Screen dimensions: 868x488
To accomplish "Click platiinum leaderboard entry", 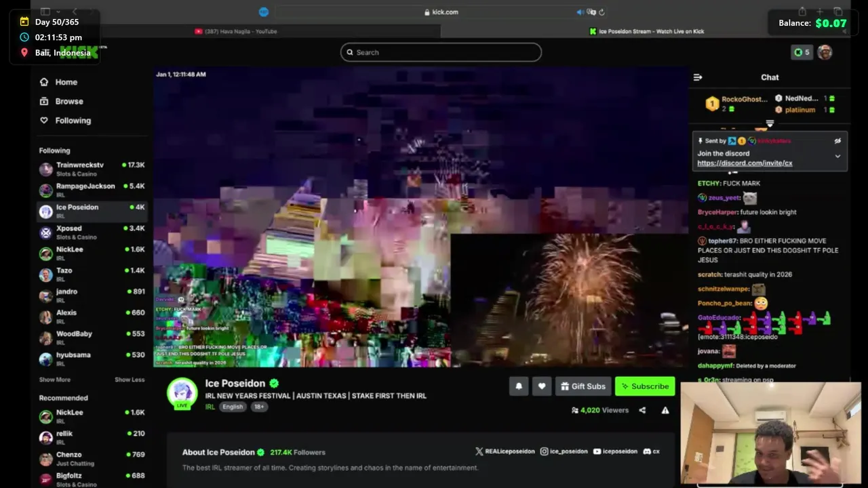I will point(805,110).
